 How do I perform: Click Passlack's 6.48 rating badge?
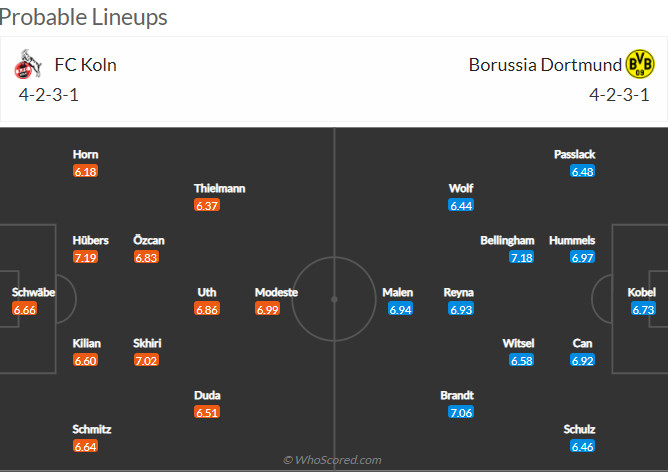pos(582,172)
